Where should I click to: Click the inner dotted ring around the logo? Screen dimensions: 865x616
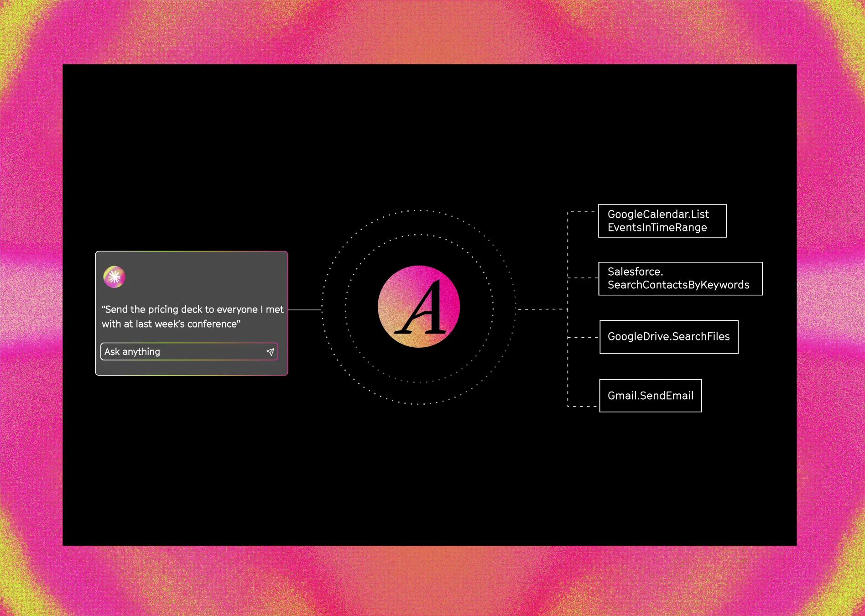[419, 235]
